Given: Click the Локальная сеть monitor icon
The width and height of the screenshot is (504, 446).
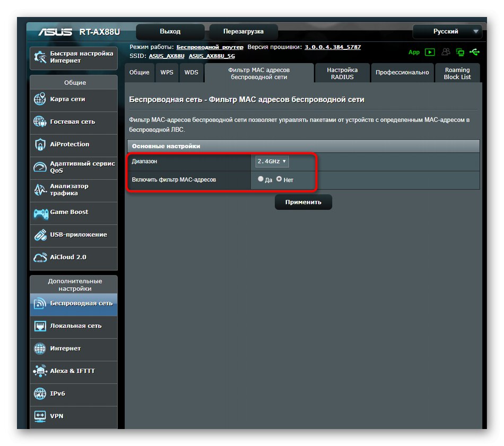Looking at the screenshot, I should 40,326.
